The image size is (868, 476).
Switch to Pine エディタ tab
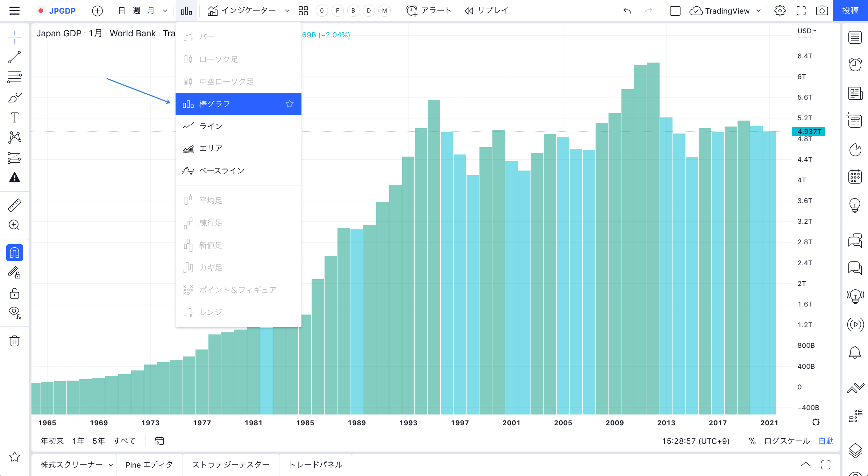tap(149, 465)
